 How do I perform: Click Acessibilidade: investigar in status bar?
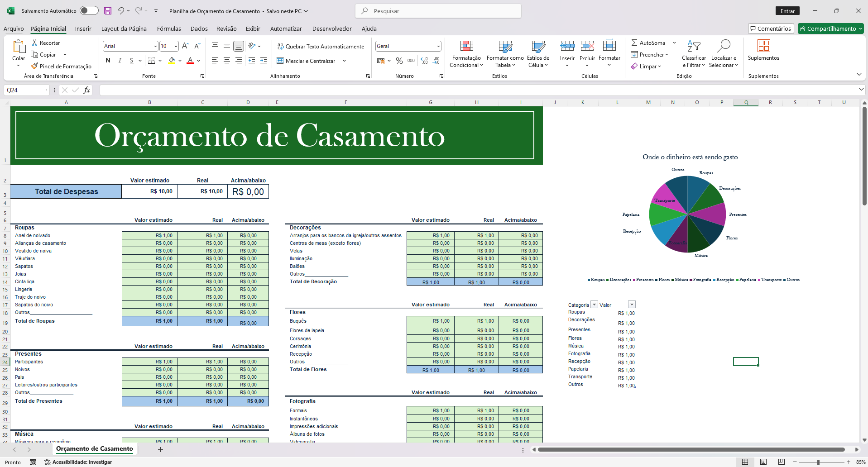point(78,462)
